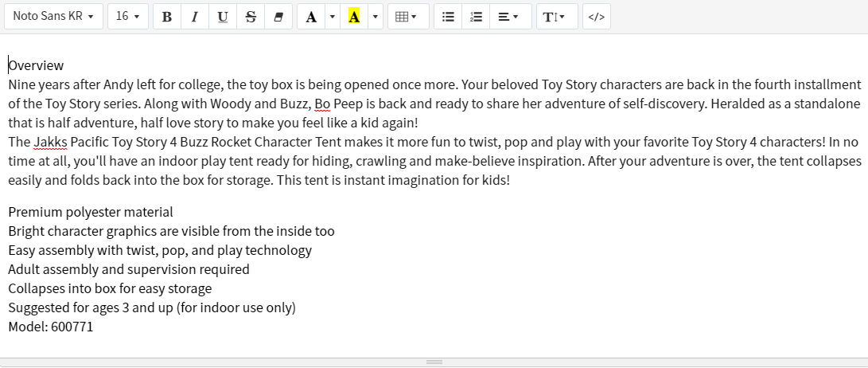Apply the yellow highlight background color
Screen dimensions: 868x368
pyautogui.click(x=354, y=16)
